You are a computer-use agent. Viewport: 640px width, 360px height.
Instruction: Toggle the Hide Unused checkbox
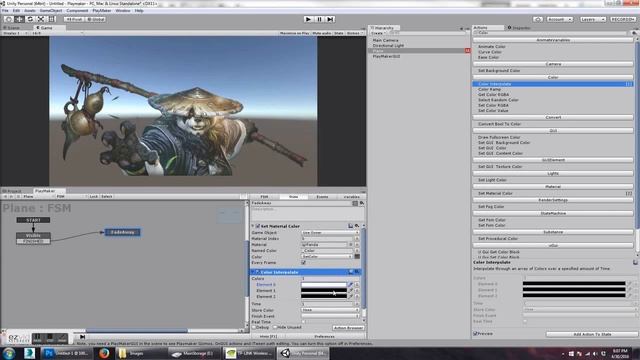(275, 327)
